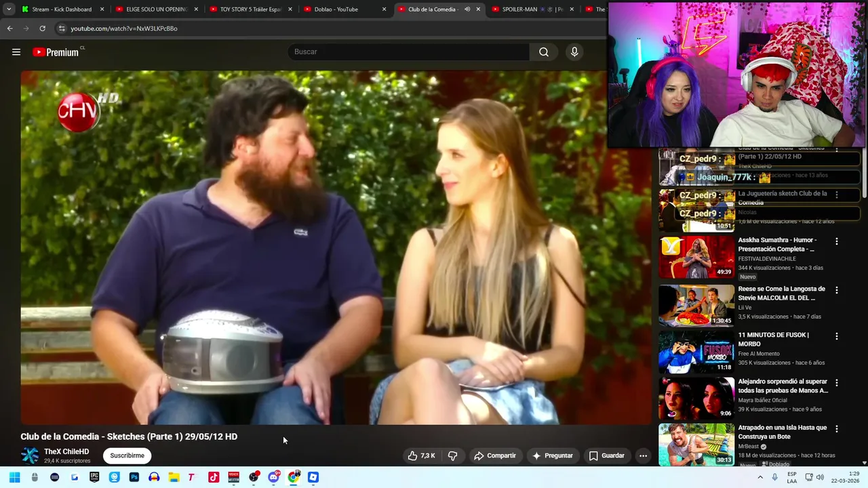
Task: Show hidden system tray icons
Action: click(760, 477)
